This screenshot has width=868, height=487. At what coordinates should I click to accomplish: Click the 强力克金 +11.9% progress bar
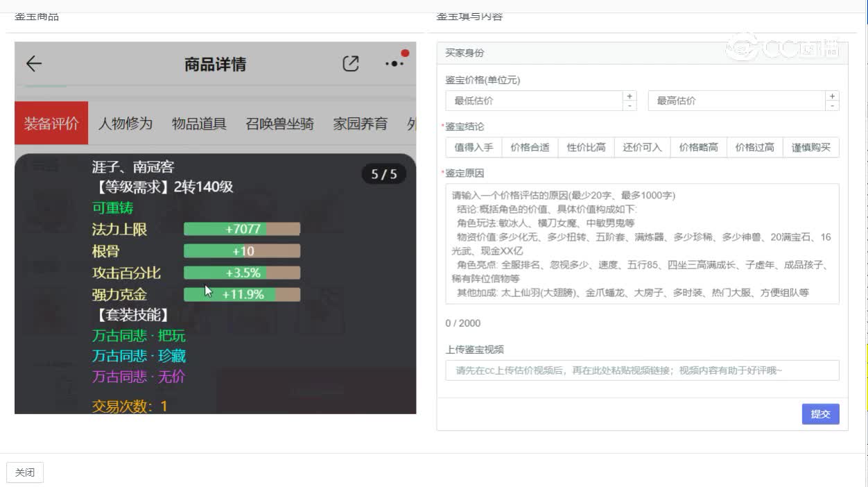pos(242,294)
